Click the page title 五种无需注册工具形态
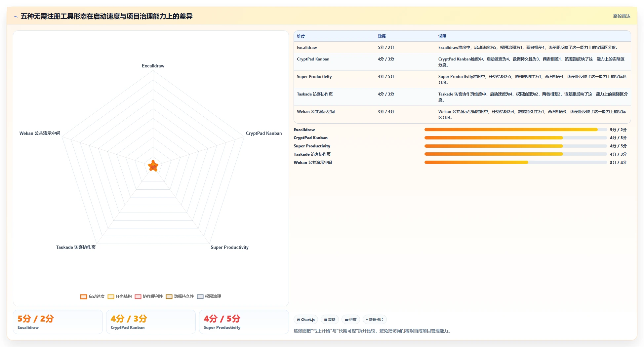This screenshot has width=644, height=347. [x=106, y=16]
